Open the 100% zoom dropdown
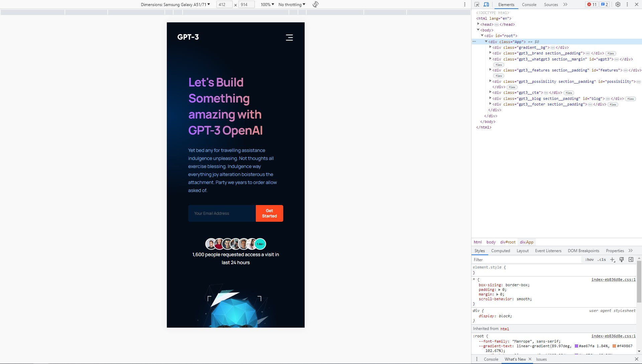Screen dimensions: 642x364 pyautogui.click(x=267, y=4)
